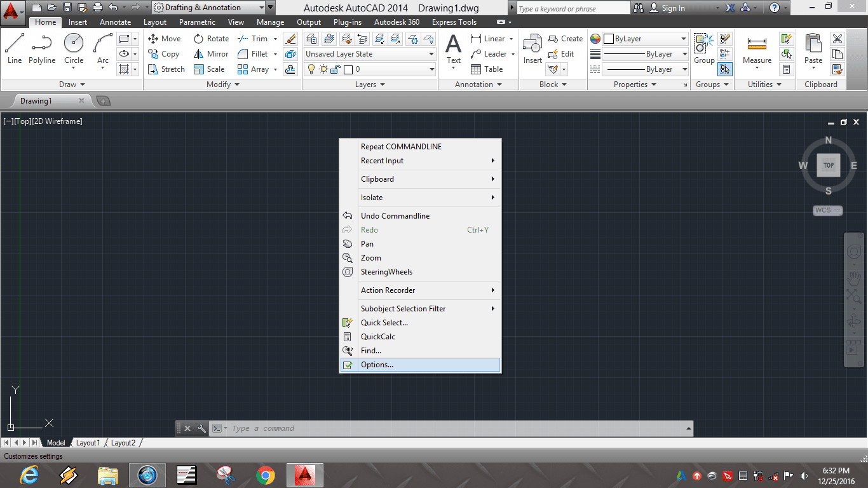Open the Edit block tool
868x488 pixels.
click(x=561, y=54)
